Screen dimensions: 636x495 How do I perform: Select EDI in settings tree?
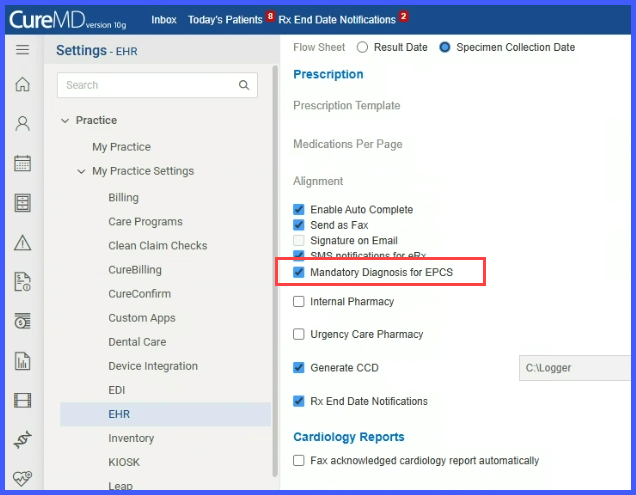[x=116, y=390]
